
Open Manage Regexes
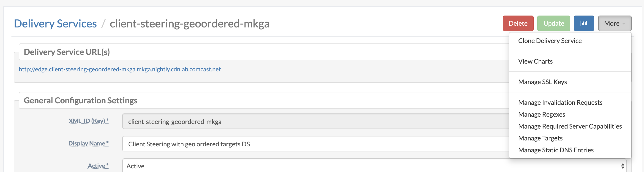[x=541, y=114]
